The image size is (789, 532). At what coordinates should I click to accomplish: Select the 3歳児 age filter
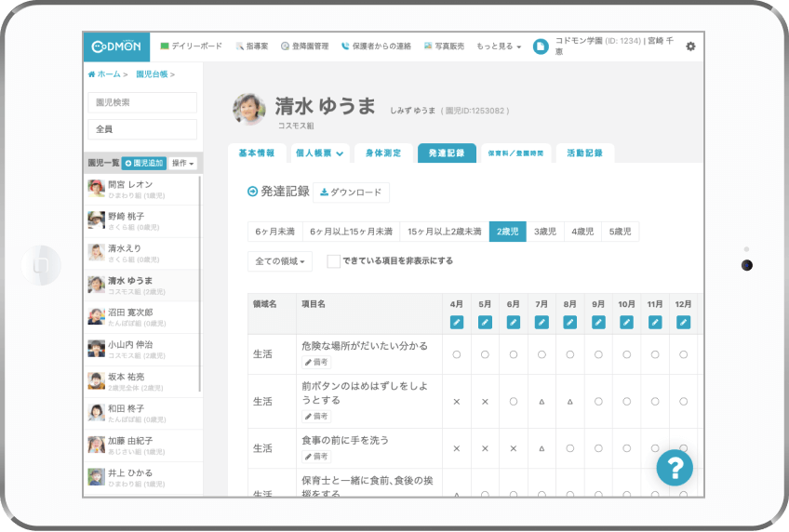click(x=544, y=232)
